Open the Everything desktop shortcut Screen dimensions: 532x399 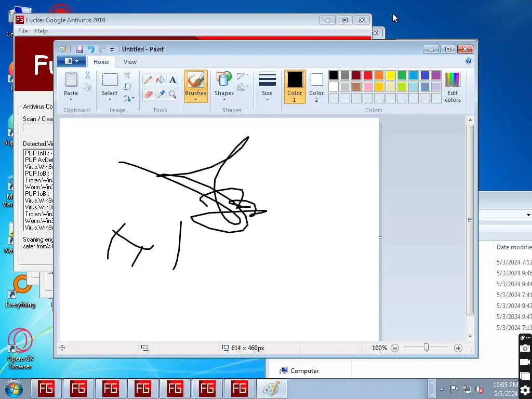point(20,291)
